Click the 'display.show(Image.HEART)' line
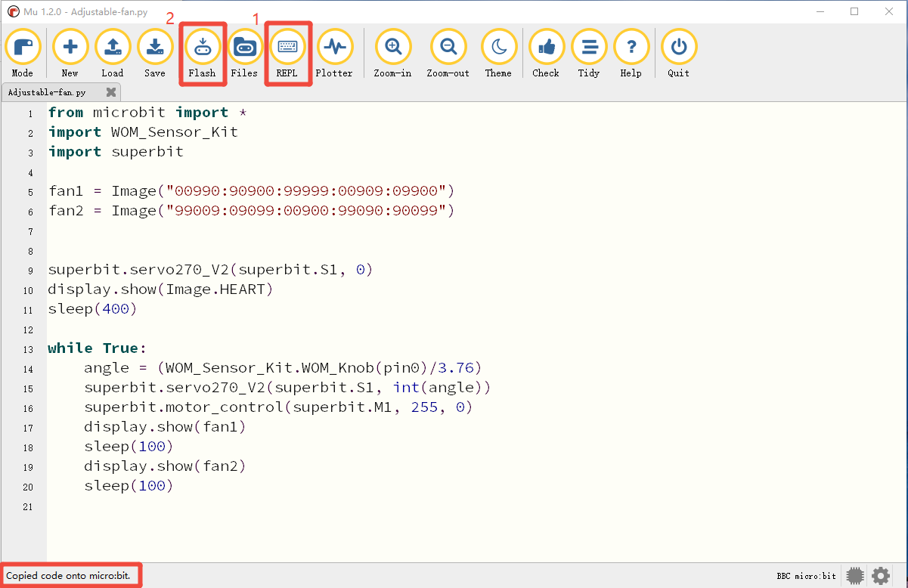 click(160, 289)
